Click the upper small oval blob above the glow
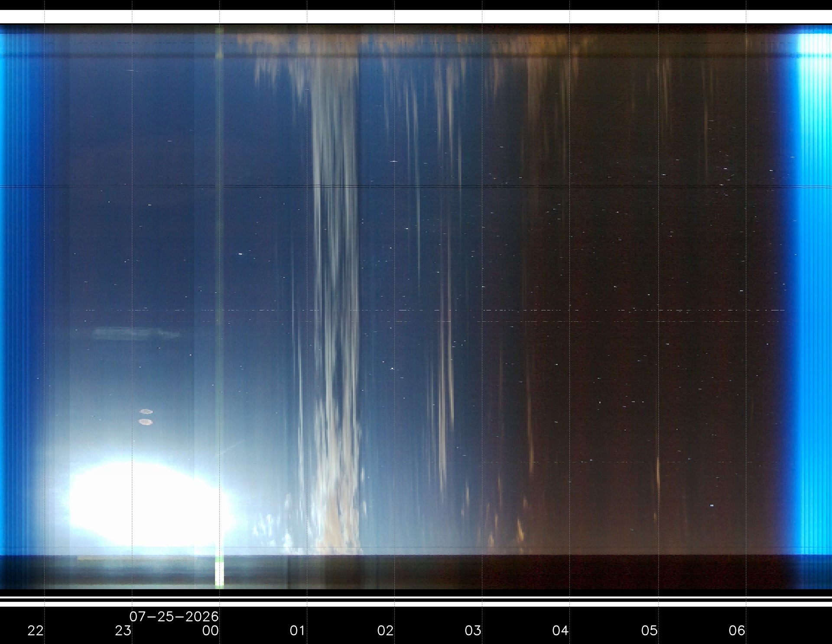The width and height of the screenshot is (832, 644). [x=146, y=411]
